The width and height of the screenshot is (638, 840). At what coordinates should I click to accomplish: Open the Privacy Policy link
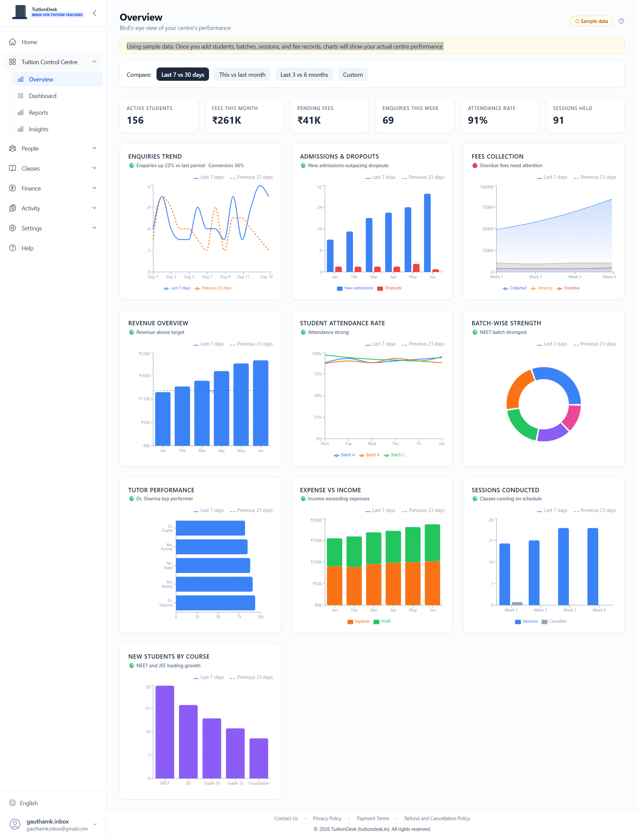coord(327,818)
